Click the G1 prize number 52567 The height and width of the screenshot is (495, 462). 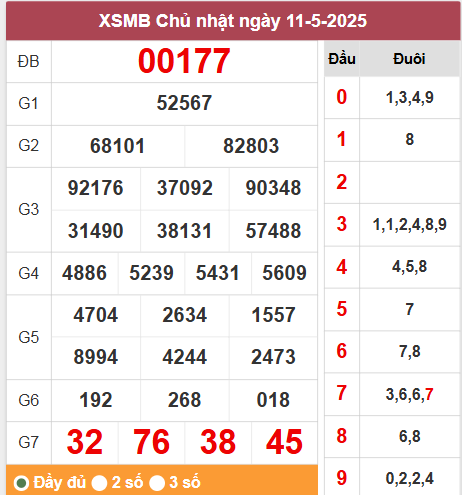click(x=184, y=103)
